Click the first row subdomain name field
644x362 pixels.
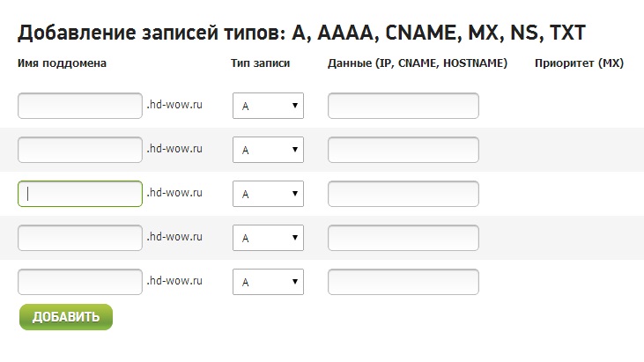coord(80,106)
